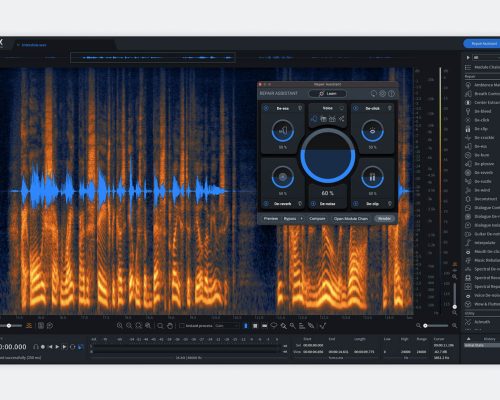Select the sound FX mode icon
The image size is (500, 400).
point(341,119)
